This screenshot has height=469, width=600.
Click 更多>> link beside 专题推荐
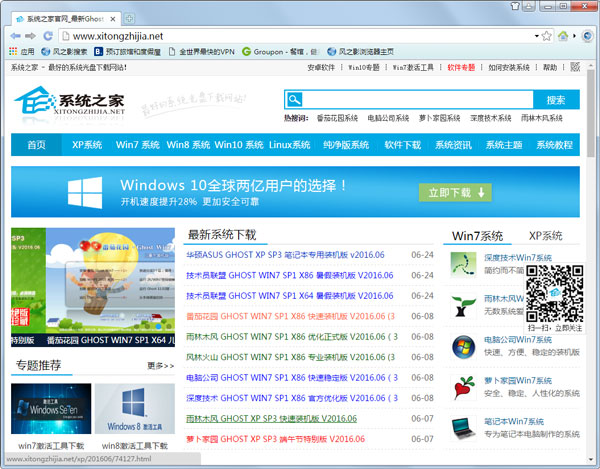click(161, 366)
